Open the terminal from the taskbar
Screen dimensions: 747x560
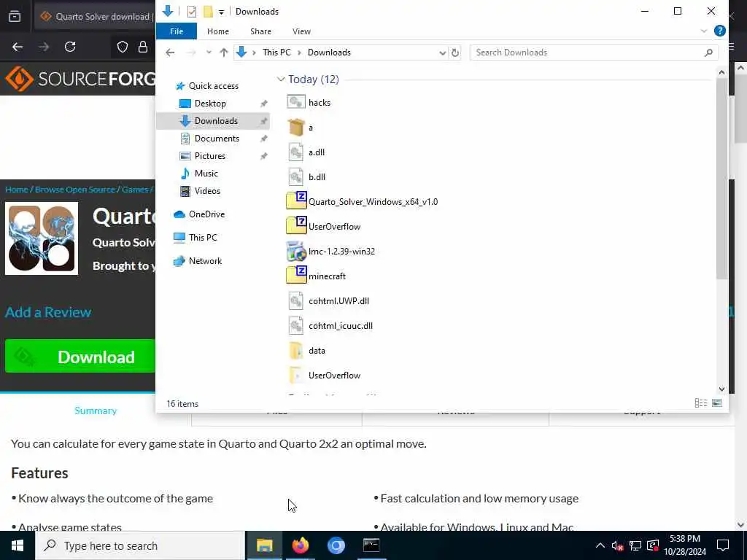point(371,545)
